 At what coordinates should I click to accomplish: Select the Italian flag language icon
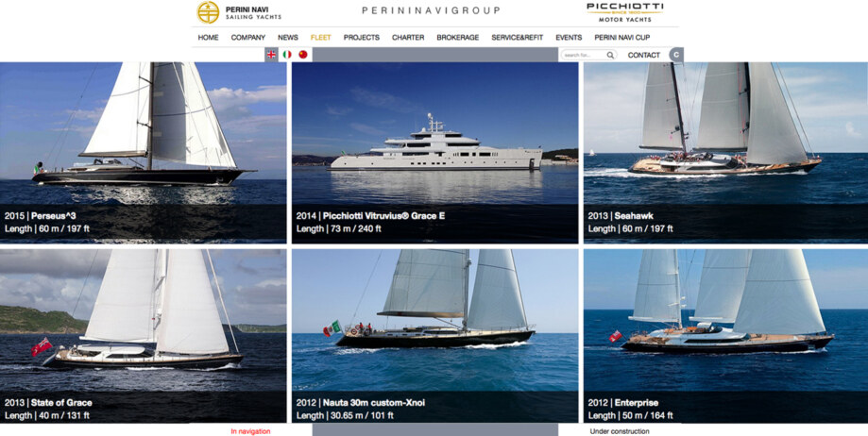(x=287, y=54)
